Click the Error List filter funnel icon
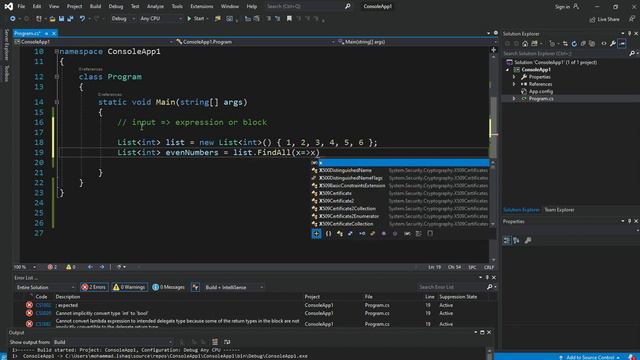 click(196, 287)
